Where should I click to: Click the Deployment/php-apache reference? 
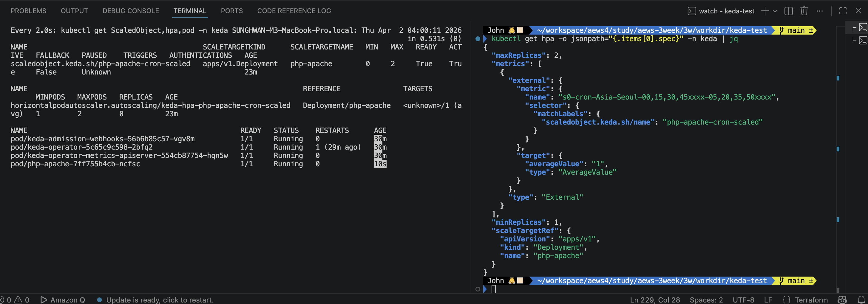[346, 106]
